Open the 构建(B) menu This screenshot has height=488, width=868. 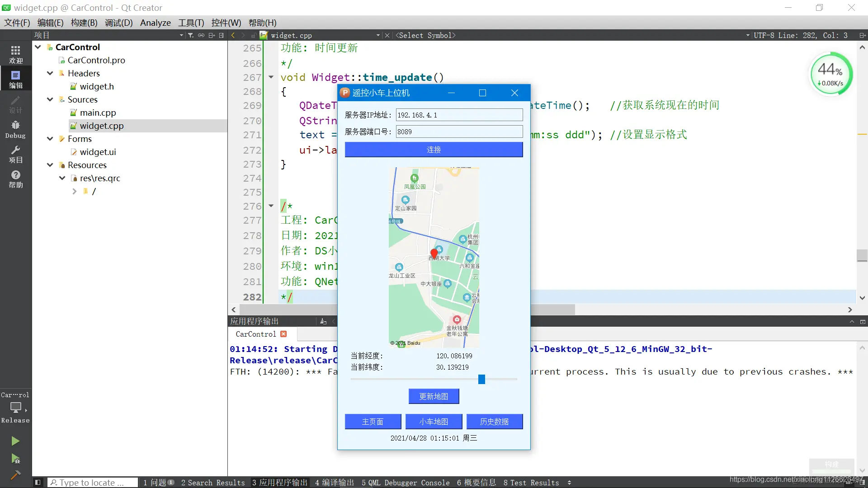[84, 23]
